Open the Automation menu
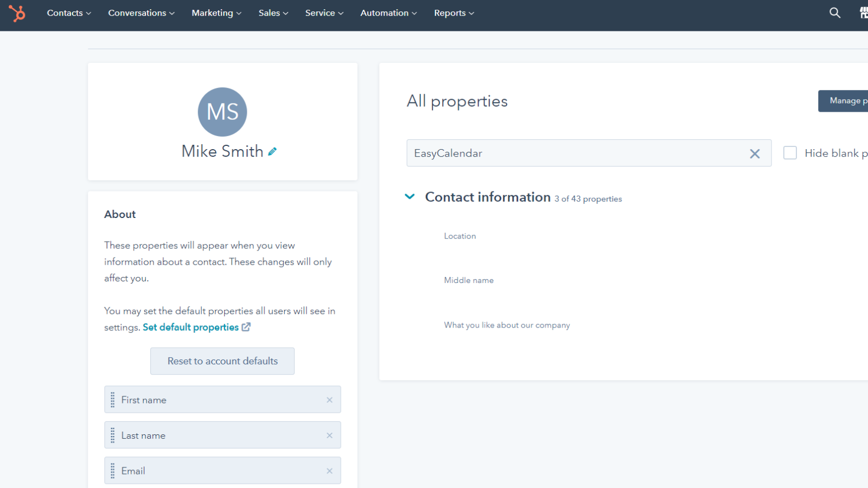The width and height of the screenshot is (868, 488). coord(388,13)
